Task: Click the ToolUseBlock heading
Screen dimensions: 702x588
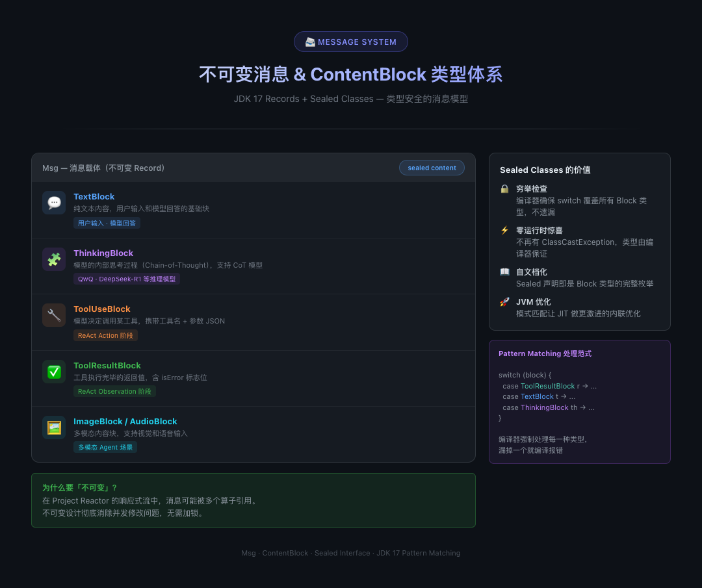Action: coord(101,309)
